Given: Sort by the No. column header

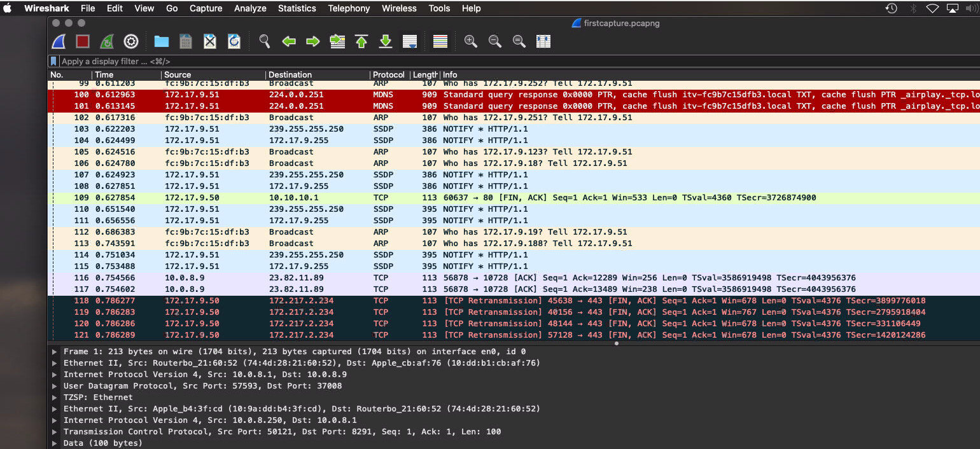Looking at the screenshot, I should coord(70,74).
